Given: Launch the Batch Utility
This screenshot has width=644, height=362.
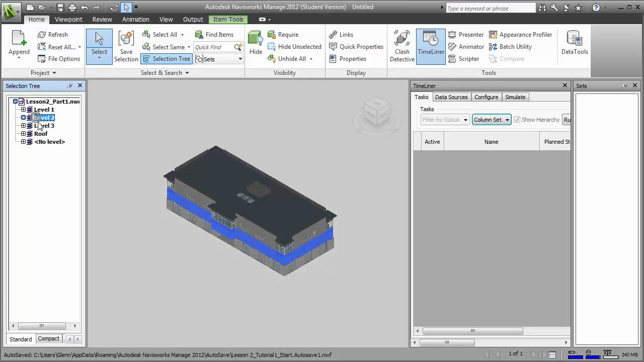Looking at the screenshot, I should pos(510,47).
